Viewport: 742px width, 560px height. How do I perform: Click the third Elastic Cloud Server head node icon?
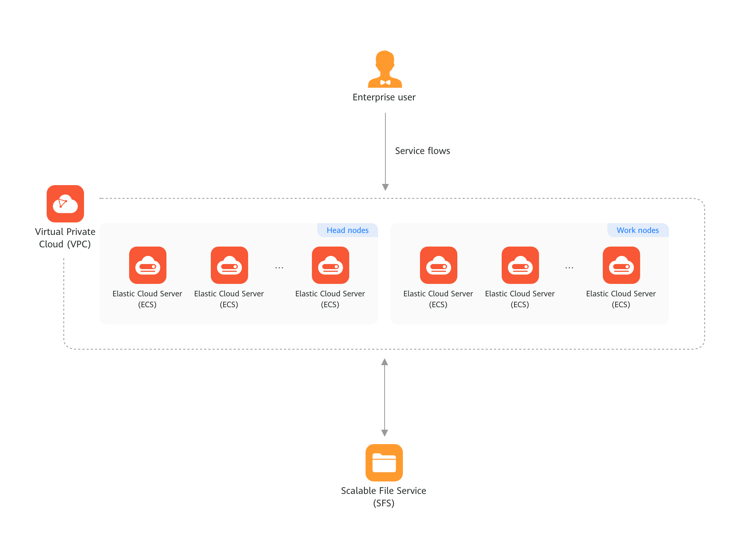coord(330,265)
